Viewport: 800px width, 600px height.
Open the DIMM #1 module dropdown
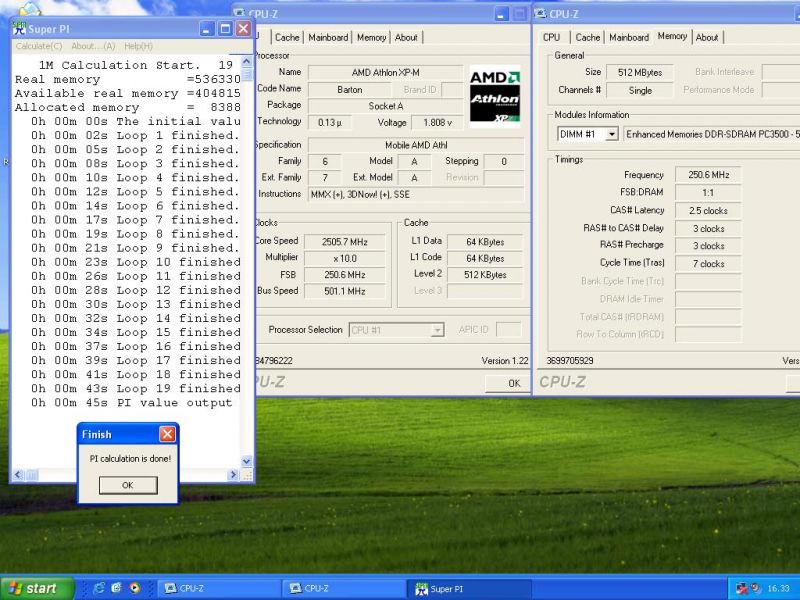click(611, 134)
